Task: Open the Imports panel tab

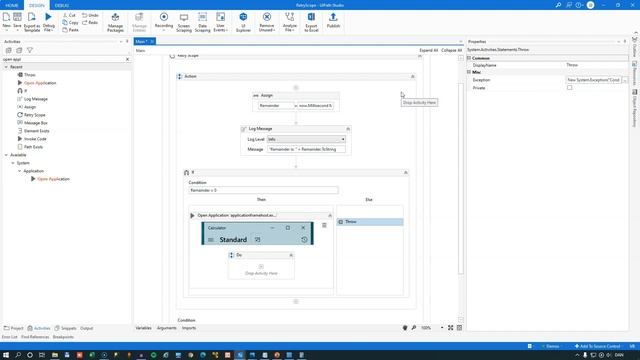Action: [x=189, y=328]
